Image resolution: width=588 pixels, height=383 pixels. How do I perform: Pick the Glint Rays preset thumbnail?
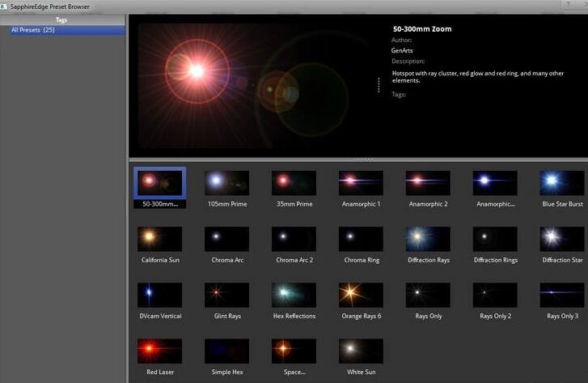pos(226,295)
